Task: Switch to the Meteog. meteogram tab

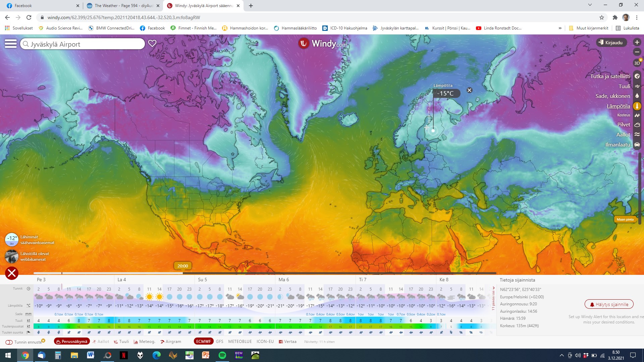Action: pos(145,342)
